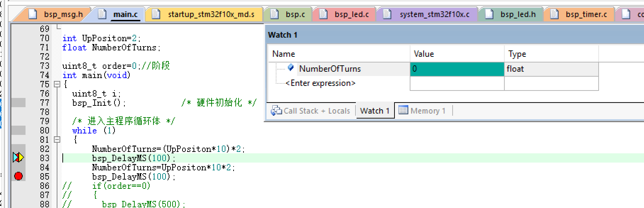Switch to the bsp_led.c tab
The height and width of the screenshot is (208, 644).
345,14
